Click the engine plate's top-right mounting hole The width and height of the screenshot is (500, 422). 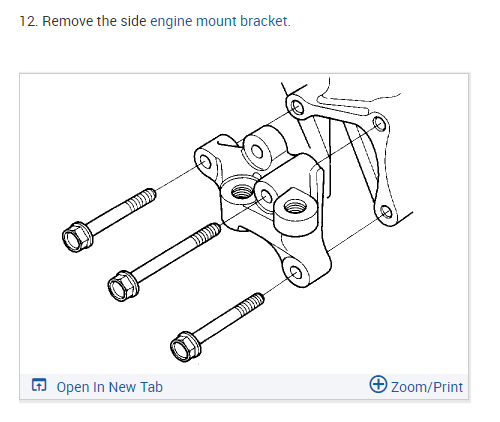coord(379,124)
